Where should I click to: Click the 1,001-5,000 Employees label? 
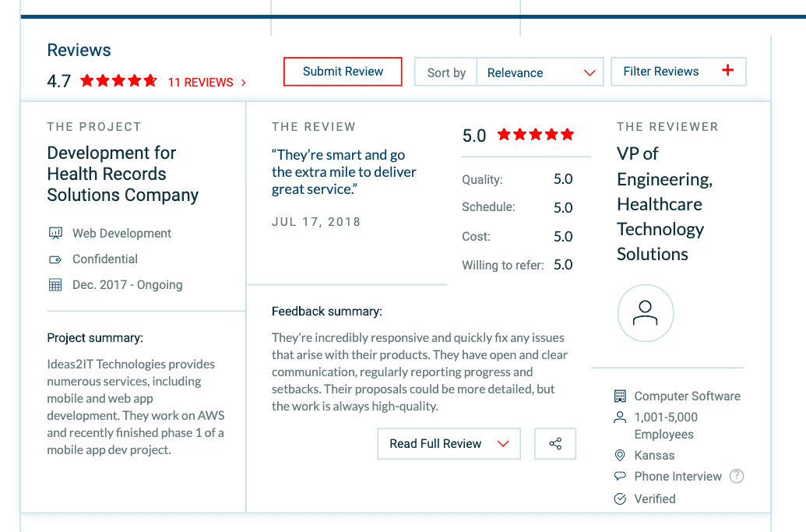click(666, 425)
